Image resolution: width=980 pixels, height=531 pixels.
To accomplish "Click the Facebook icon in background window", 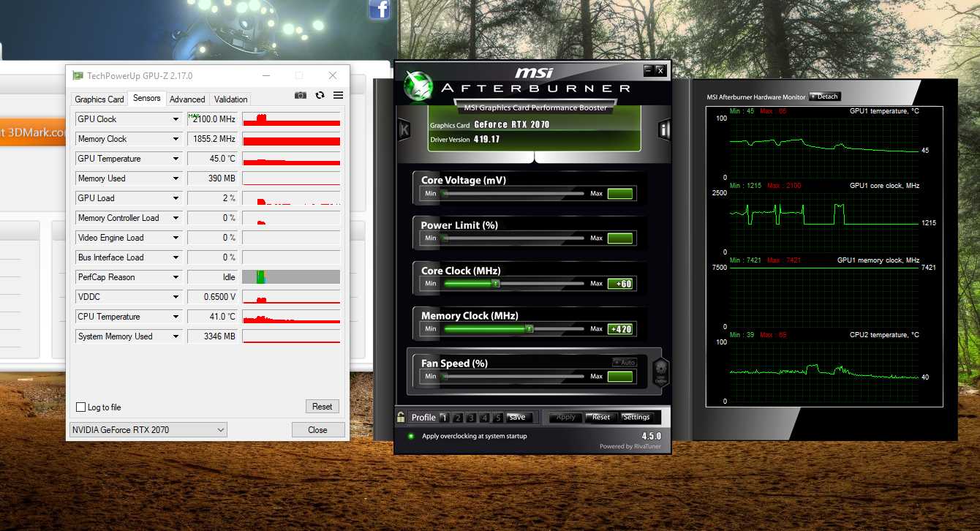I will pos(379,9).
